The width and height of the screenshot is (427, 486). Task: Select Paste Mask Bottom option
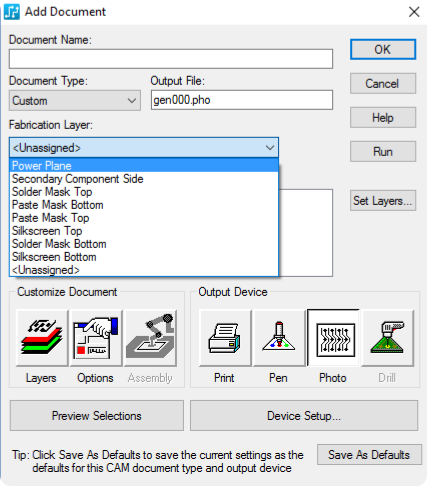(x=144, y=205)
